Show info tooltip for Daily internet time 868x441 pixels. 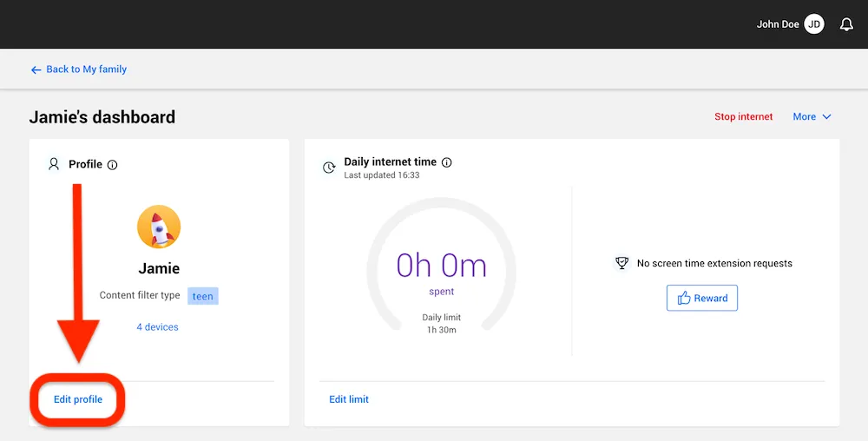(x=447, y=162)
